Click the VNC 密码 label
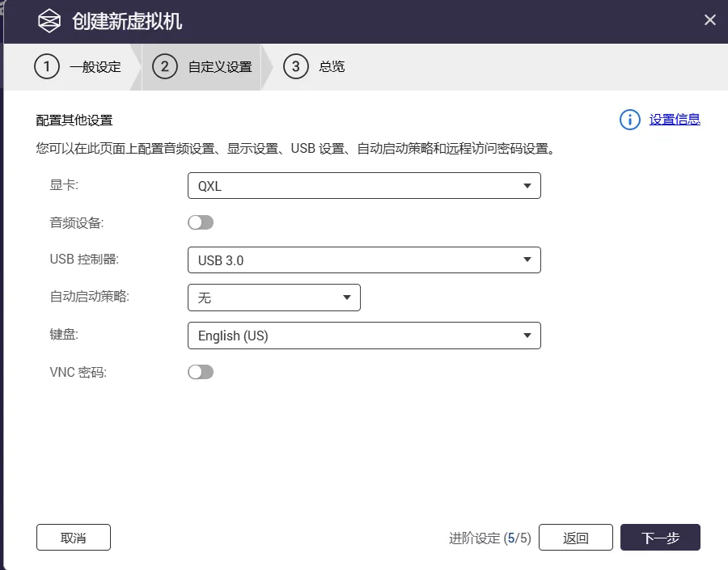Screen dimensions: 728x570 point(78,372)
